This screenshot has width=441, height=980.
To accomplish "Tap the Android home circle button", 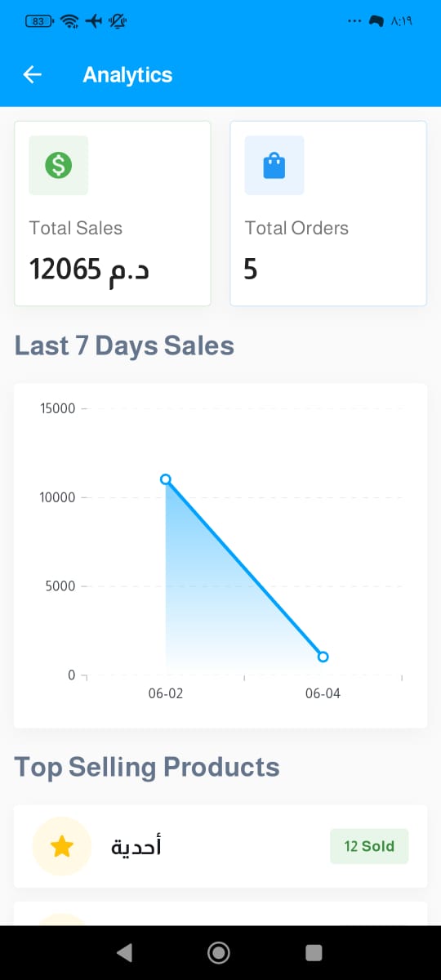I will (218, 952).
